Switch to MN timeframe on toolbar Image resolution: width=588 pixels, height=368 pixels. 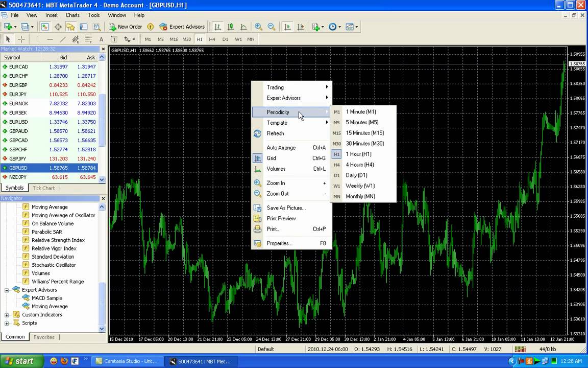click(x=251, y=39)
